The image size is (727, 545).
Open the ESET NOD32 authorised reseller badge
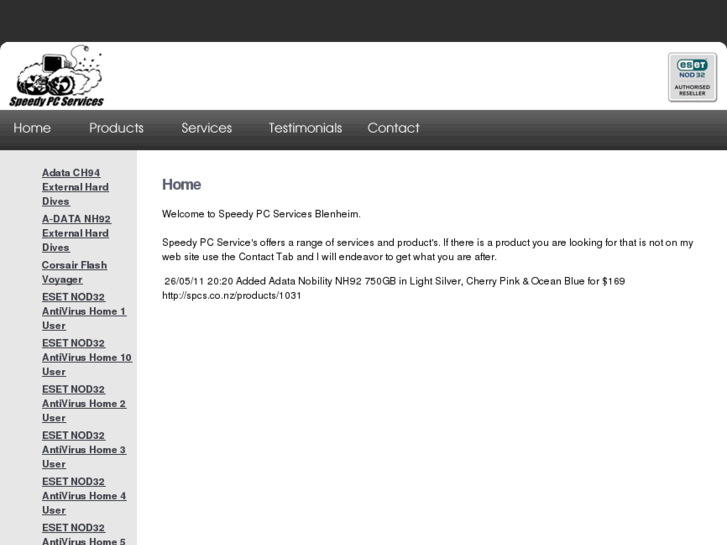pos(692,77)
